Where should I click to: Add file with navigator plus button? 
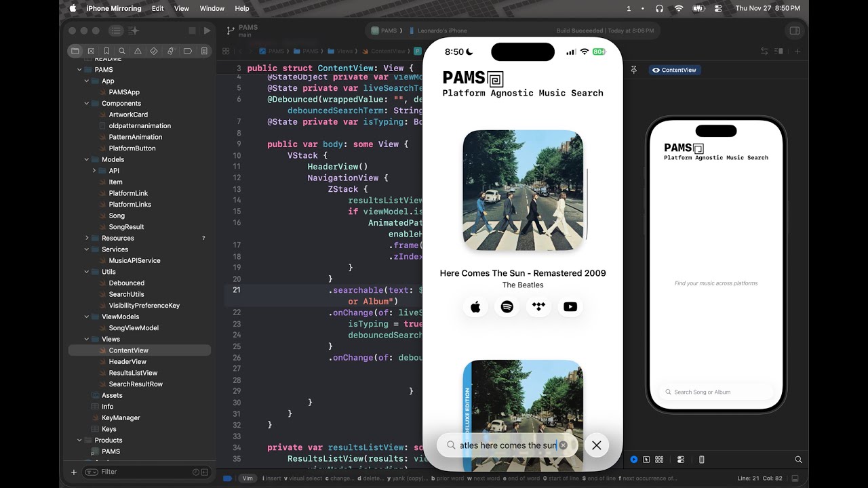[x=74, y=472]
